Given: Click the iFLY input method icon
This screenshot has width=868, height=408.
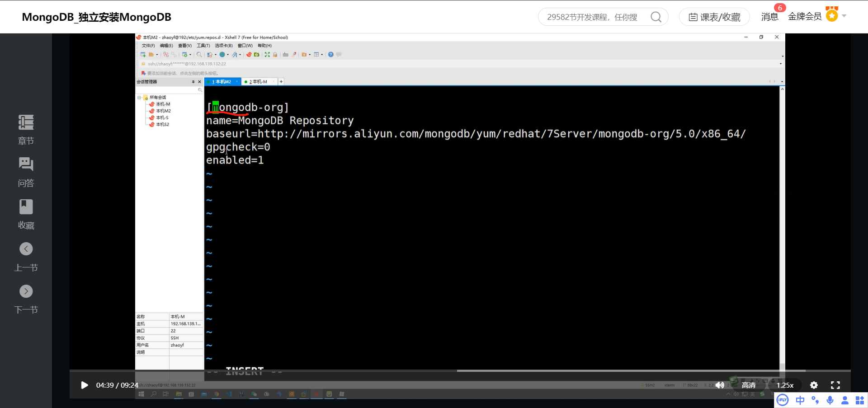Looking at the screenshot, I should tap(783, 400).
